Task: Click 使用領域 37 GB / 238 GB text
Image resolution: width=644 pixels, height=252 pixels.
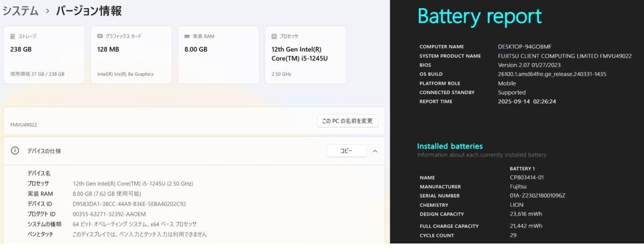Action: coord(37,74)
